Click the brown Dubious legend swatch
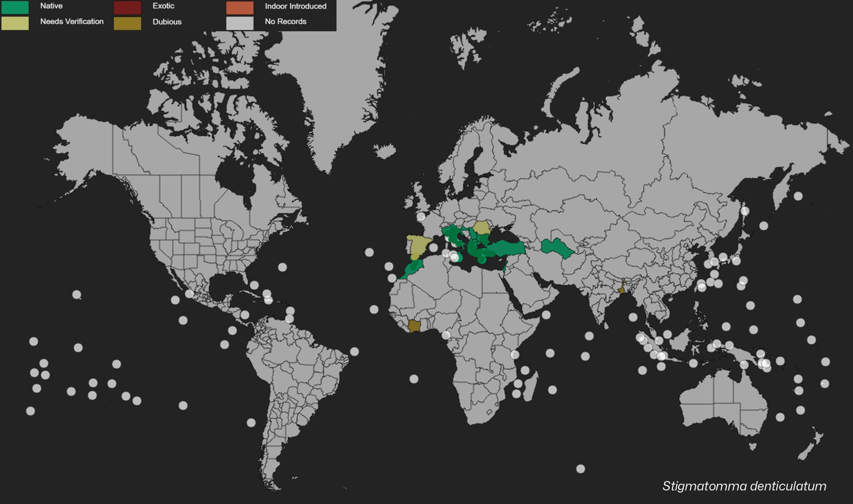 127,23
